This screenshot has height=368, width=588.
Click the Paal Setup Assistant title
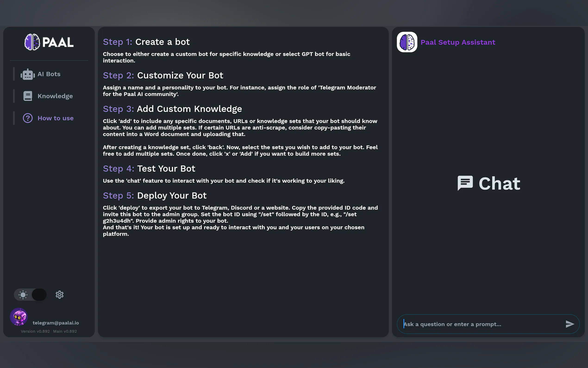click(458, 42)
